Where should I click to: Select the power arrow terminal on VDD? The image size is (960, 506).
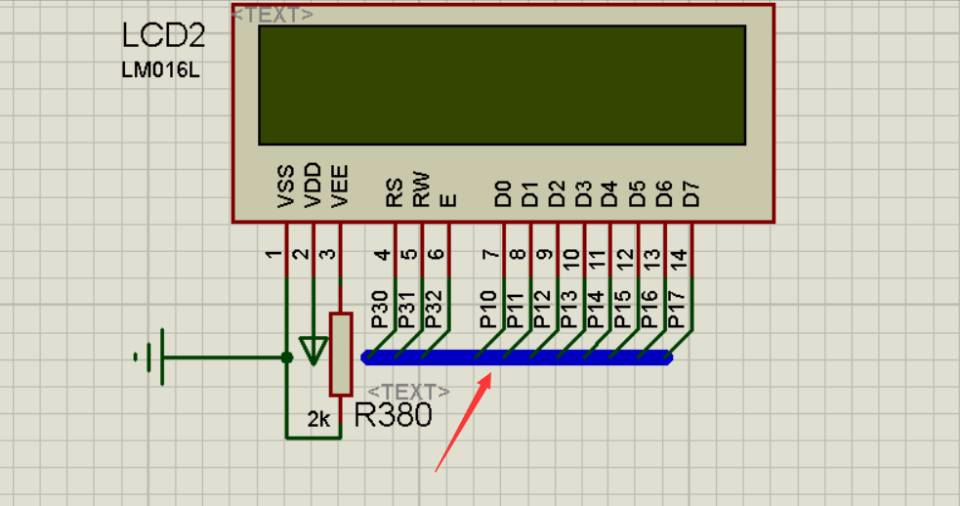coord(313,351)
